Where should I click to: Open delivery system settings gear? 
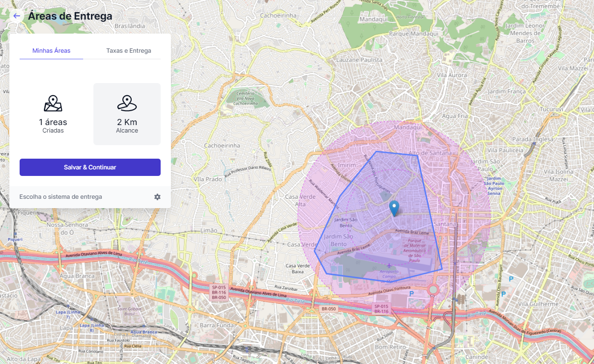[x=157, y=197]
